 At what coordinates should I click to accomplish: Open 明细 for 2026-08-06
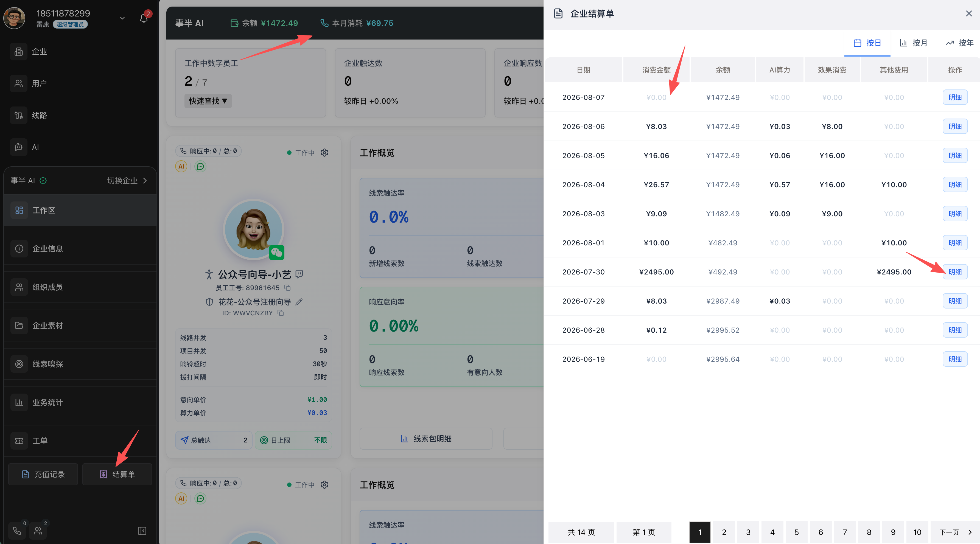[x=955, y=126]
